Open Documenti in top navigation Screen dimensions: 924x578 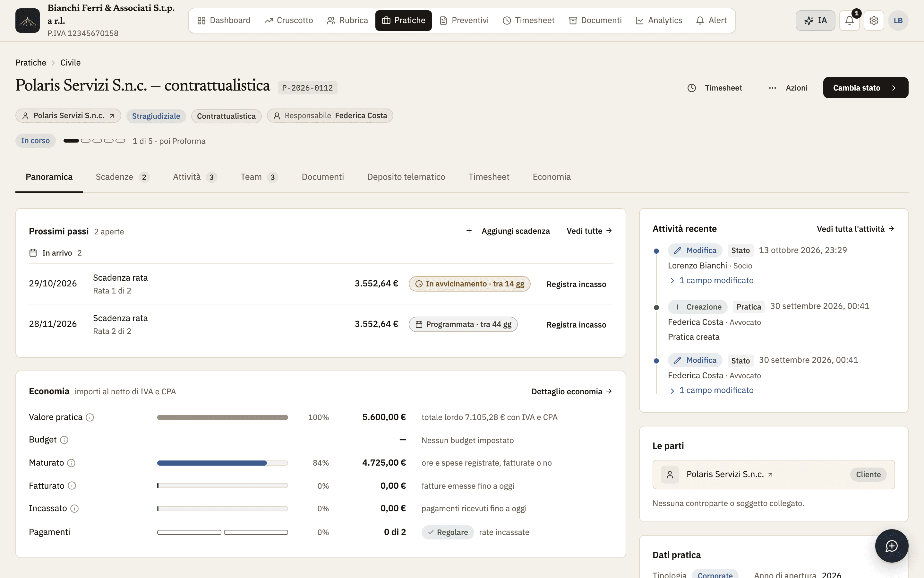(595, 20)
